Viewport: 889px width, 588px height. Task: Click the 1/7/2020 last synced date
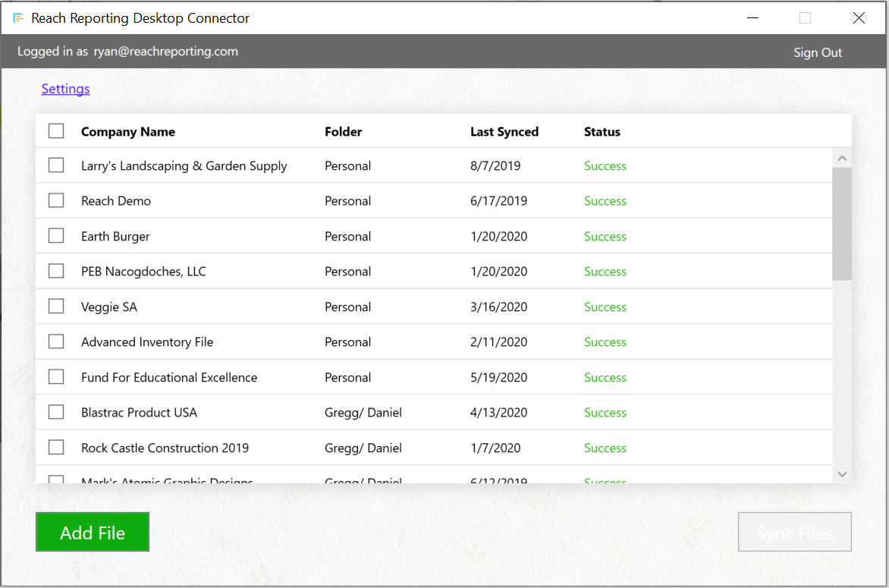[x=495, y=448]
